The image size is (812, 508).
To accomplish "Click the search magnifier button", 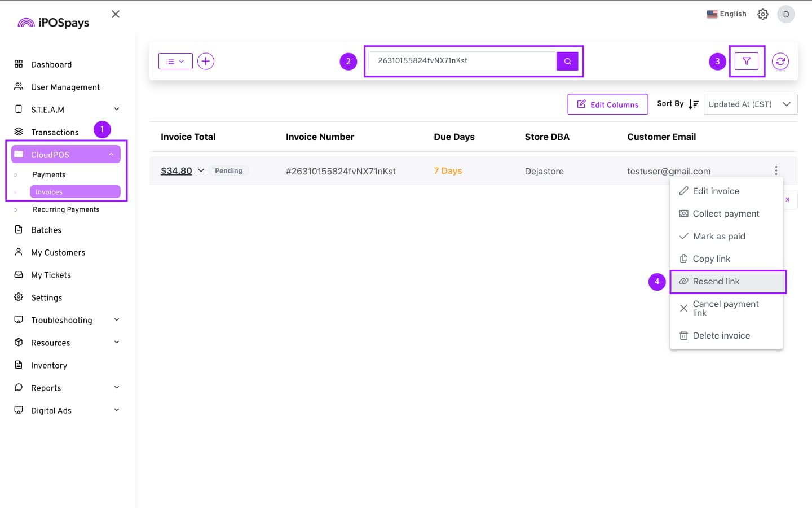I will tap(567, 61).
